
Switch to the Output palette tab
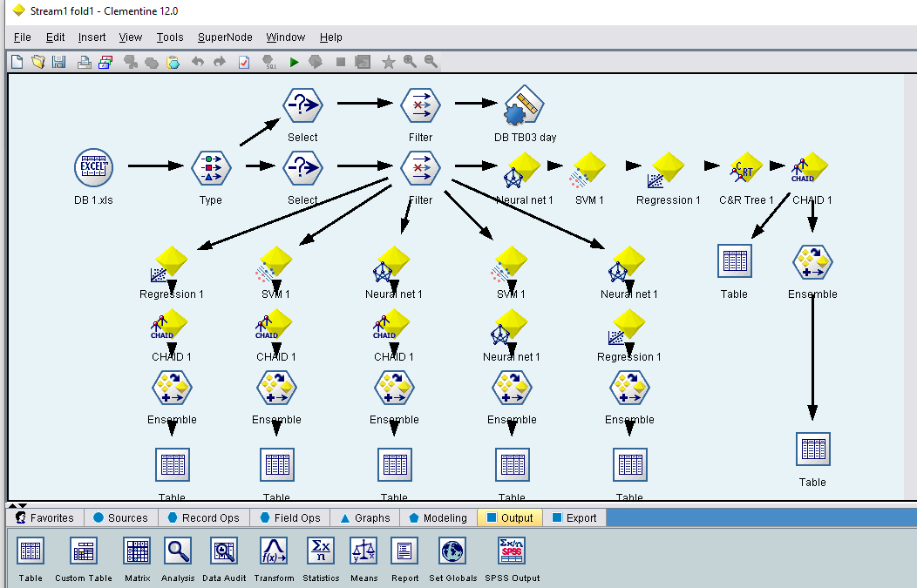510,517
